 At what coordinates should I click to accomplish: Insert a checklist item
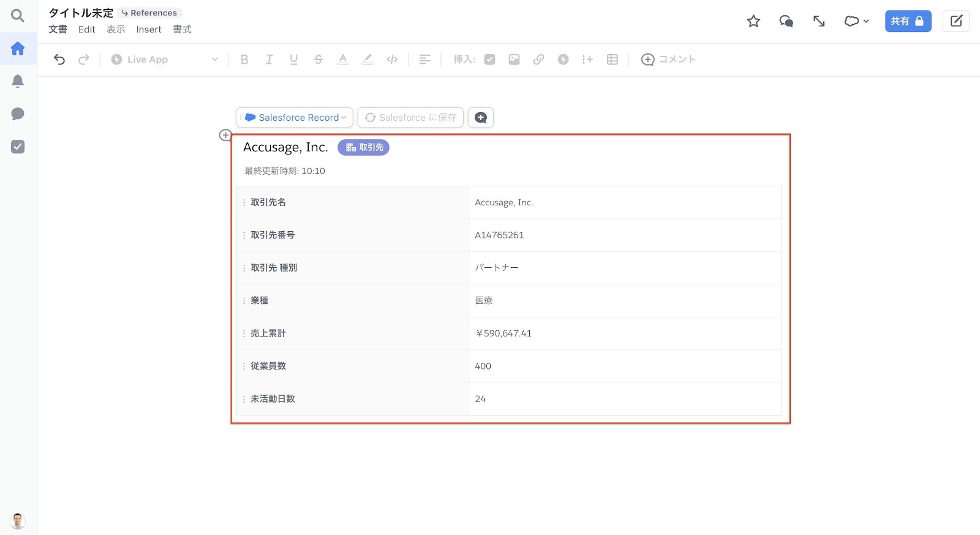click(x=489, y=59)
